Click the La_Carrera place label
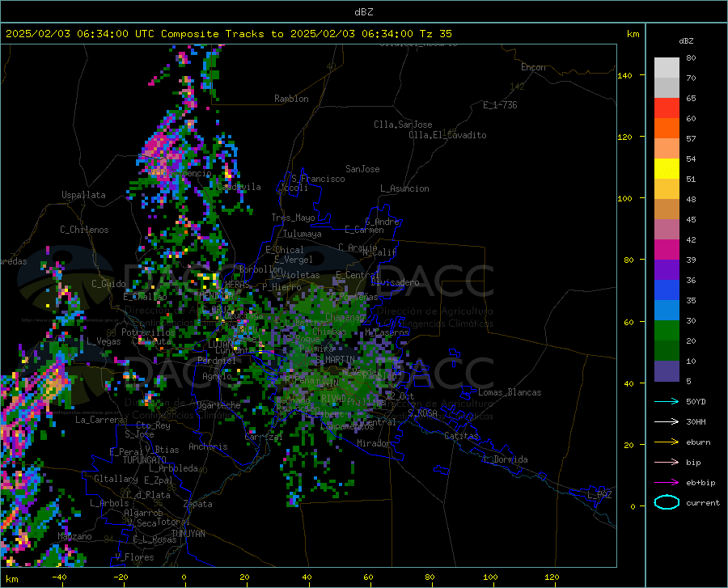Image resolution: width=728 pixels, height=588 pixels. [x=99, y=420]
